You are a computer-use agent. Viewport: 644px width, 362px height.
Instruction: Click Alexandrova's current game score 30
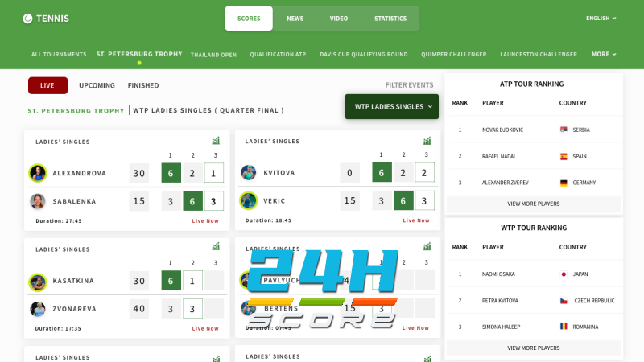pos(138,173)
